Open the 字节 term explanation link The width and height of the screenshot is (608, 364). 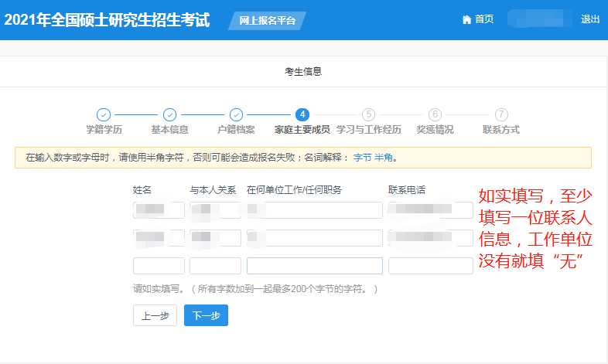click(362, 158)
